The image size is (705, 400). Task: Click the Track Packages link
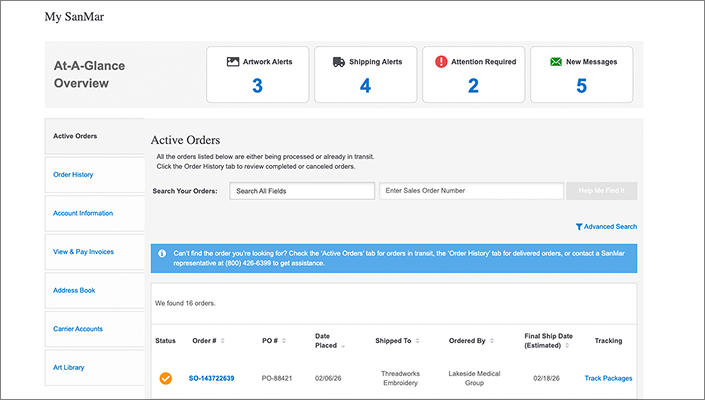pos(608,378)
